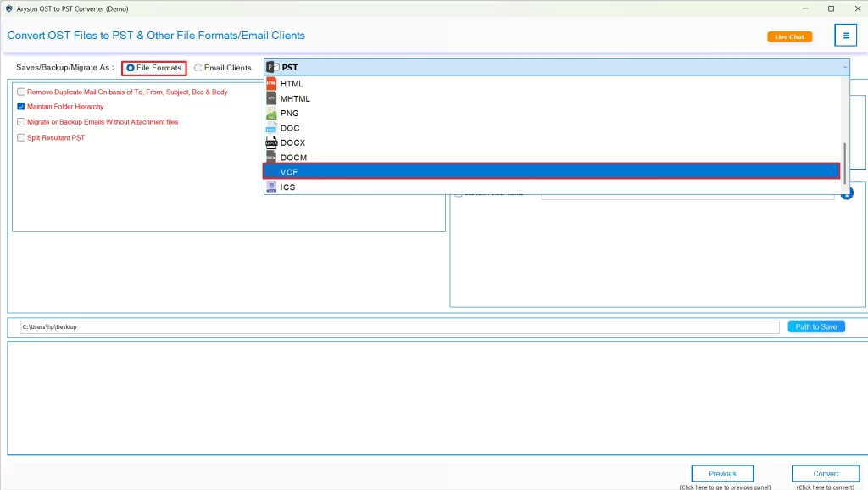Enable Remove Duplicate Mail checkbox
This screenshot has width=868, height=490.
point(20,92)
